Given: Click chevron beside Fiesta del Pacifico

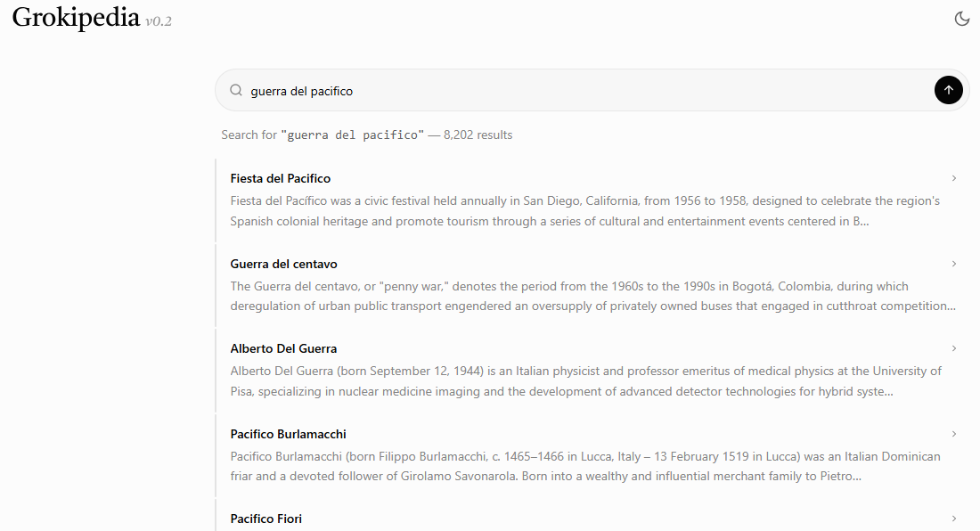Looking at the screenshot, I should (954, 179).
